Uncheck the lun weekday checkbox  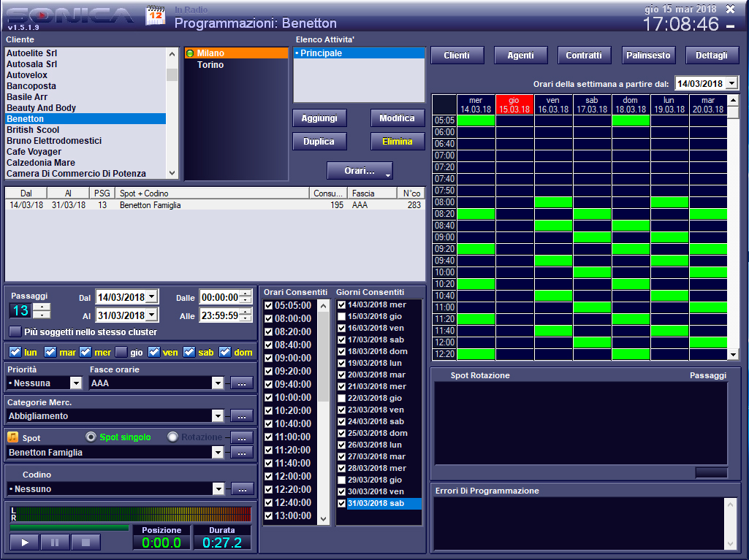(15, 352)
